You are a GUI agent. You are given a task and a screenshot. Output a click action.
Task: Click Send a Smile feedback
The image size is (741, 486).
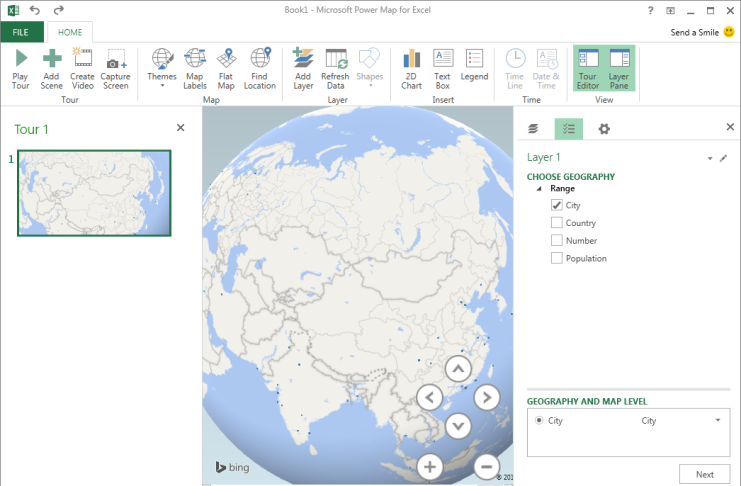click(x=694, y=32)
